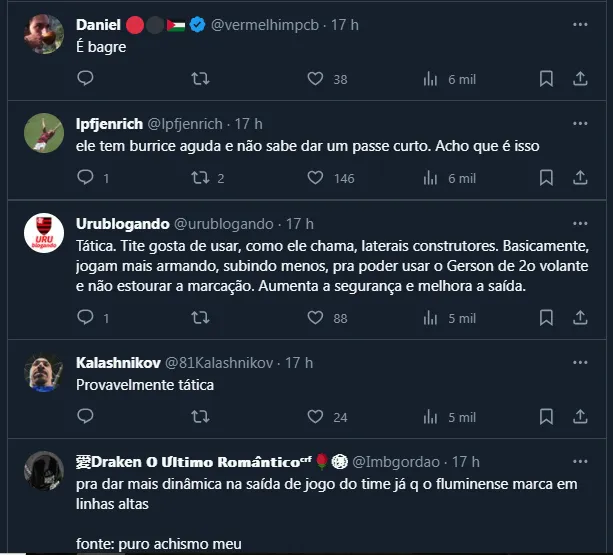Bookmark Urublogando's tweet
The width and height of the screenshot is (613, 555).
[546, 318]
